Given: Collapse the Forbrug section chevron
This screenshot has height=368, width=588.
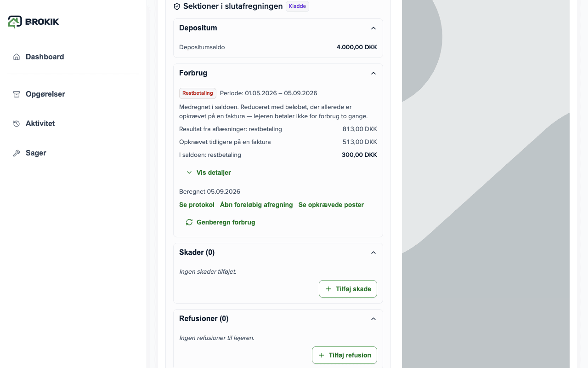Looking at the screenshot, I should point(373,73).
